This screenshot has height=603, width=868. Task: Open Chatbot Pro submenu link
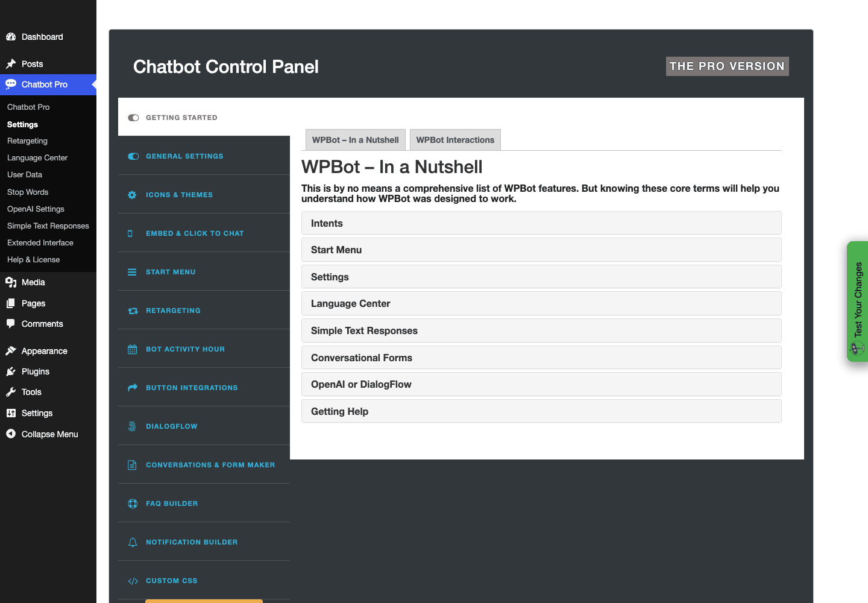[x=28, y=107]
